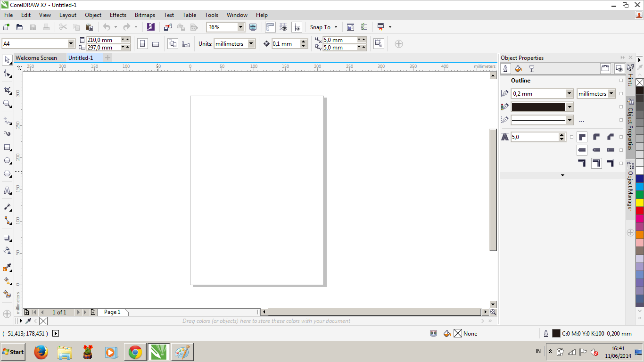Select the Pick tool
This screenshot has width=644, height=362.
(6, 60)
